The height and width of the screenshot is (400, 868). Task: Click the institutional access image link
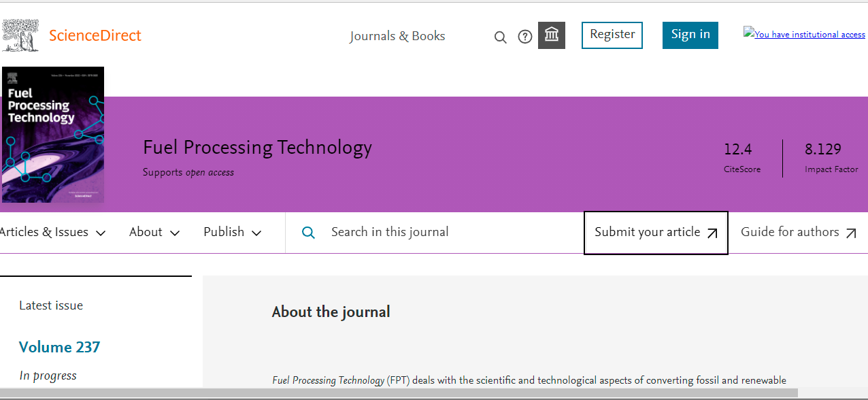pos(804,34)
